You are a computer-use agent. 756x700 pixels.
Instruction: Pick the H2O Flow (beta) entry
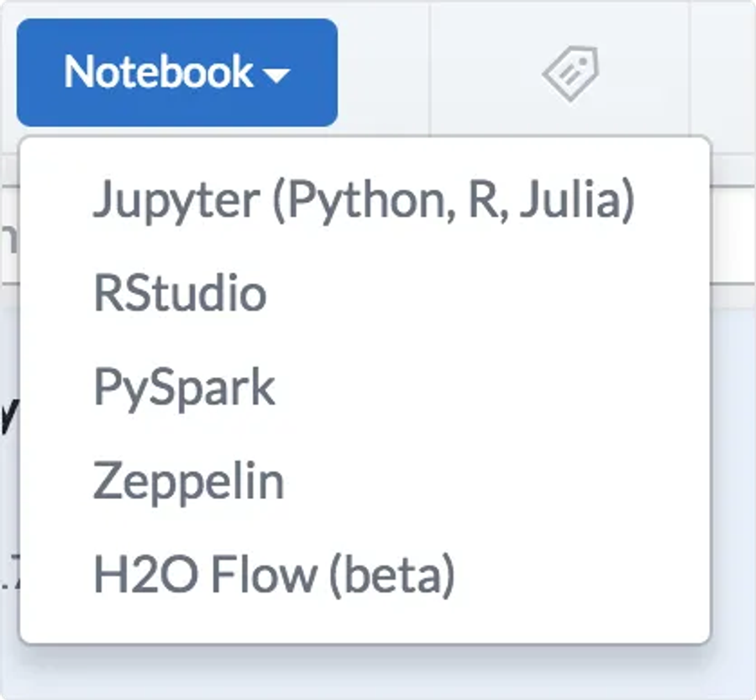[274, 575]
